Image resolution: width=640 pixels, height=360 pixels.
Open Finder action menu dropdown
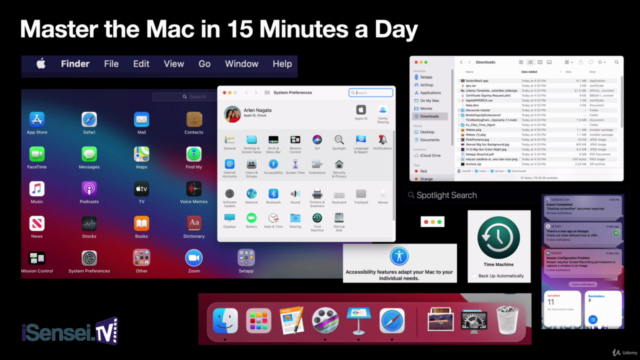[602, 62]
